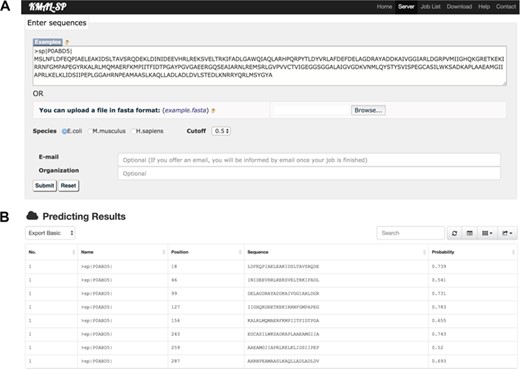The image size is (520, 369).
Task: Click the Probability value 0.655
Action: point(439,321)
